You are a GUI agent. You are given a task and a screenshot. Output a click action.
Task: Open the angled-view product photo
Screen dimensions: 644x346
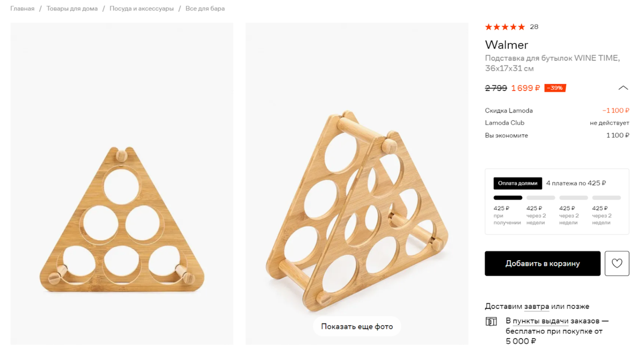(357, 183)
